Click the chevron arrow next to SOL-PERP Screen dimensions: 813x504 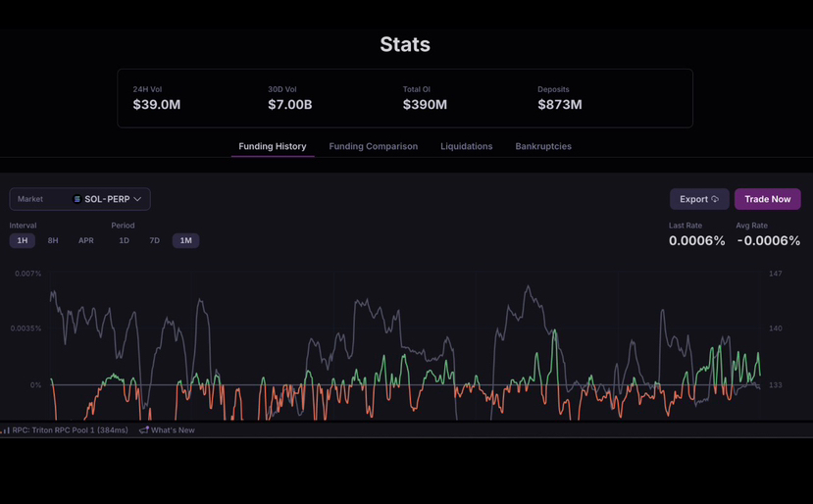click(137, 199)
